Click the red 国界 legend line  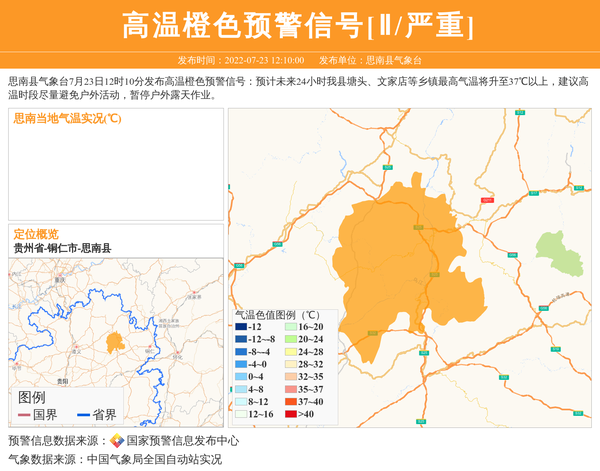pos(23,415)
